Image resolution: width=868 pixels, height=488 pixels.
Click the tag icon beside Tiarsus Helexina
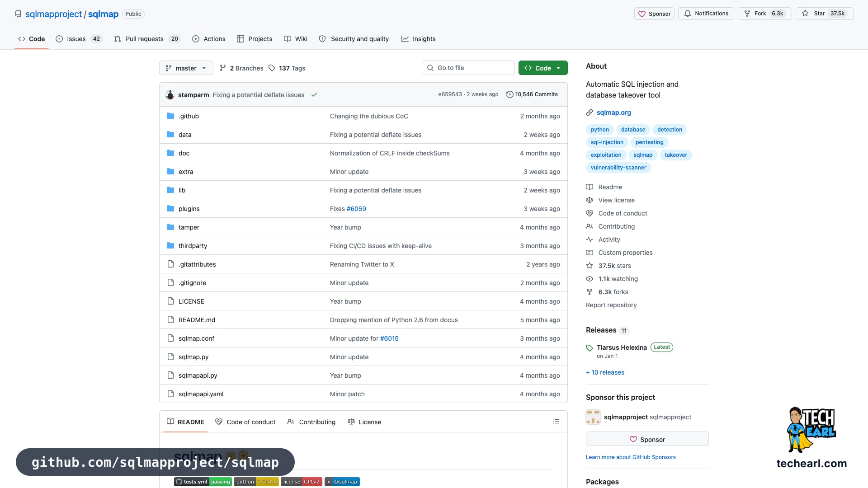590,348
